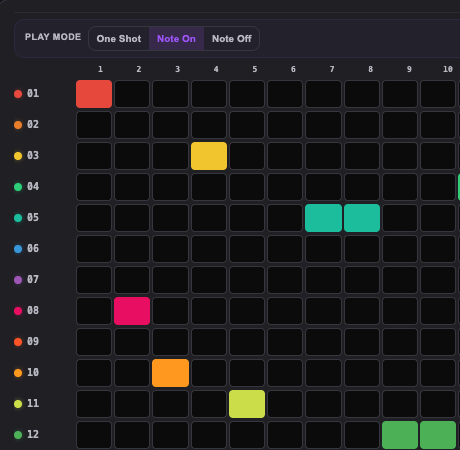Toggle active red cell row 01 step 1

(x=94, y=94)
